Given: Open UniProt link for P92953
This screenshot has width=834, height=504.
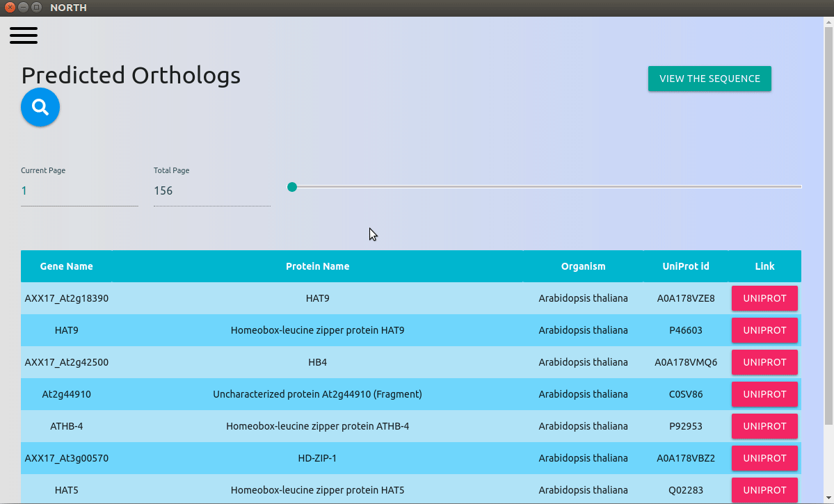Looking at the screenshot, I should (764, 426).
